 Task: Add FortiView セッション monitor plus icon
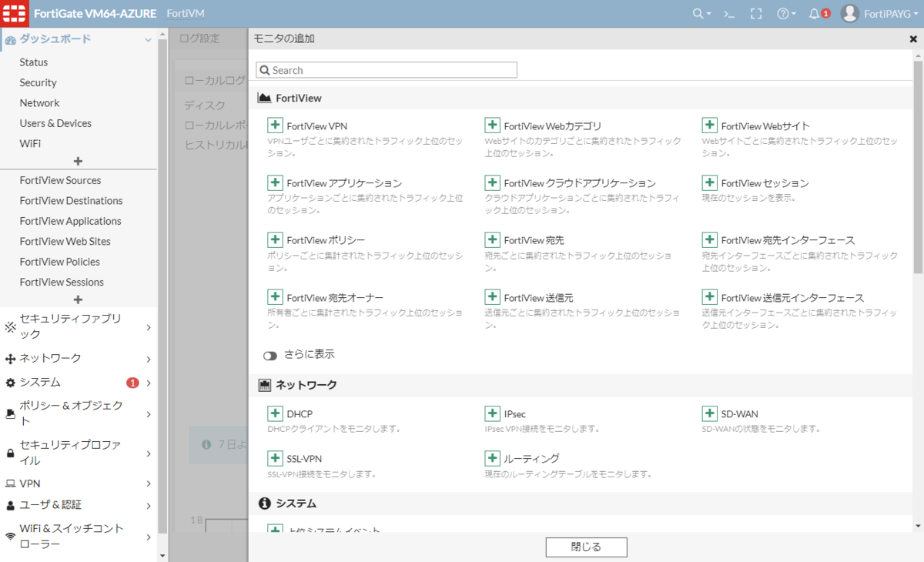pos(709,182)
